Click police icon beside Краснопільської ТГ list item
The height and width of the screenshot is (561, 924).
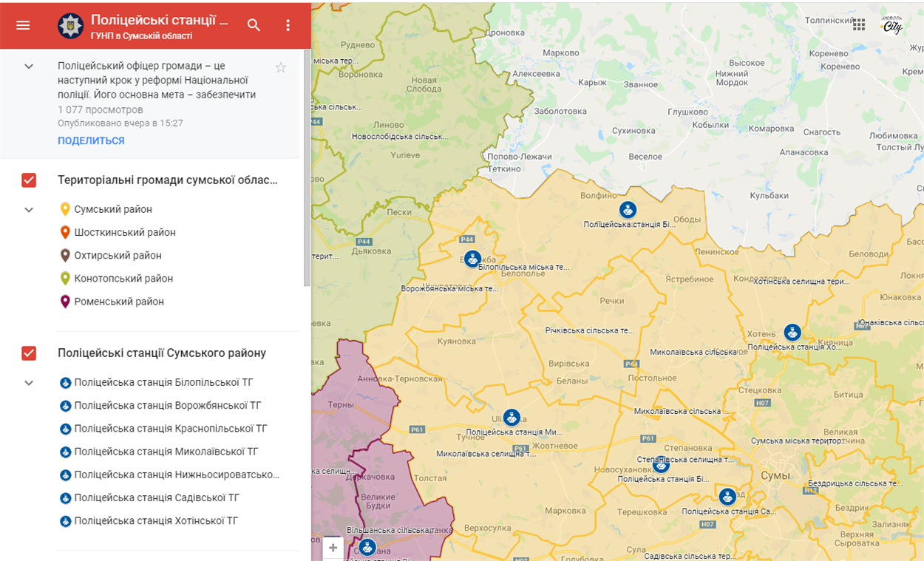point(65,429)
